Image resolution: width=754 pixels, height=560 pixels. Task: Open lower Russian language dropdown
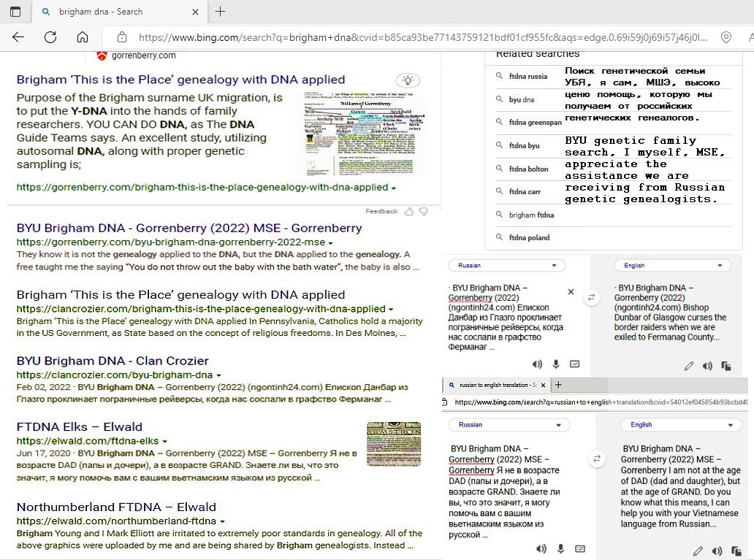(509, 425)
